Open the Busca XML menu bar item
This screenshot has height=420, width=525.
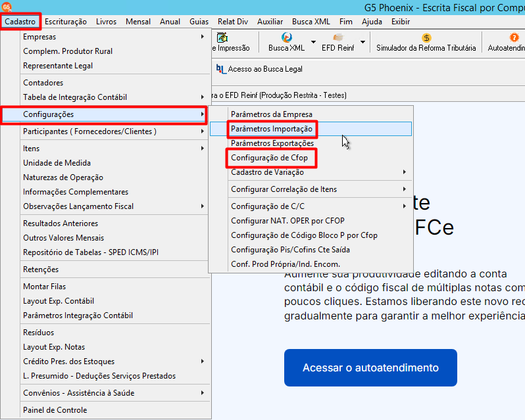311,22
